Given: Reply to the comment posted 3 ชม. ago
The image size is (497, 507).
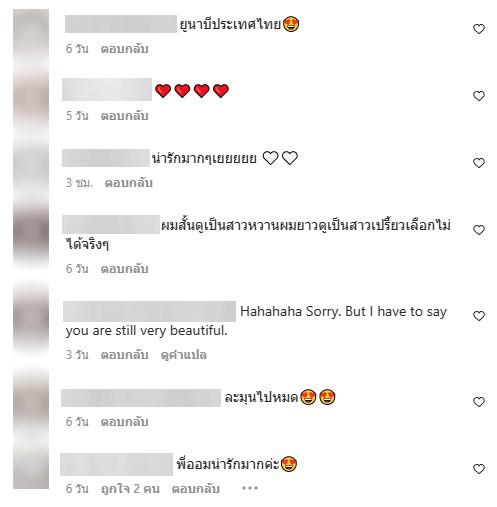Looking at the screenshot, I should coord(128,183).
